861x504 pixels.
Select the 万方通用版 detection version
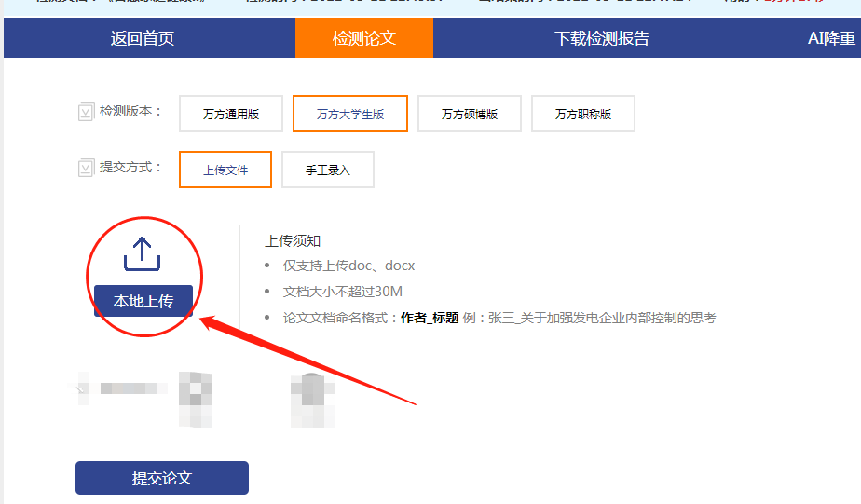click(x=231, y=114)
